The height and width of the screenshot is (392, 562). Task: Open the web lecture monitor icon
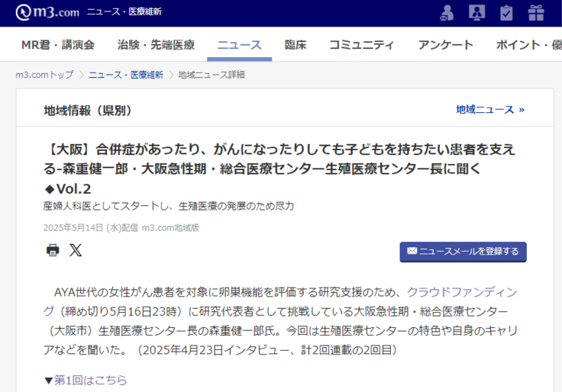[476, 13]
